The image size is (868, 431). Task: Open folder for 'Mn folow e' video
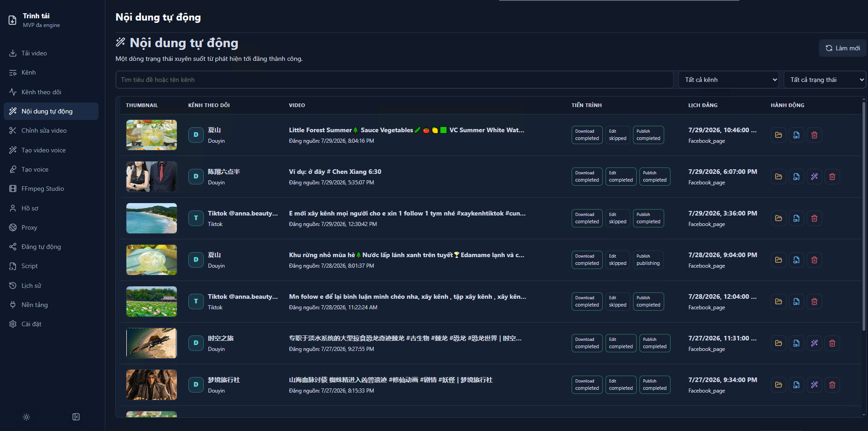(779, 302)
